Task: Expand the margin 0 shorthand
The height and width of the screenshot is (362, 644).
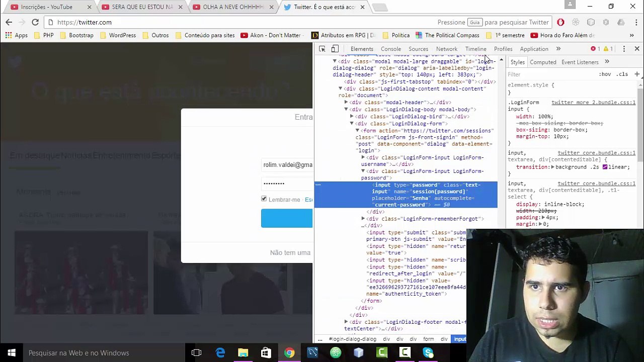Action: point(540,224)
